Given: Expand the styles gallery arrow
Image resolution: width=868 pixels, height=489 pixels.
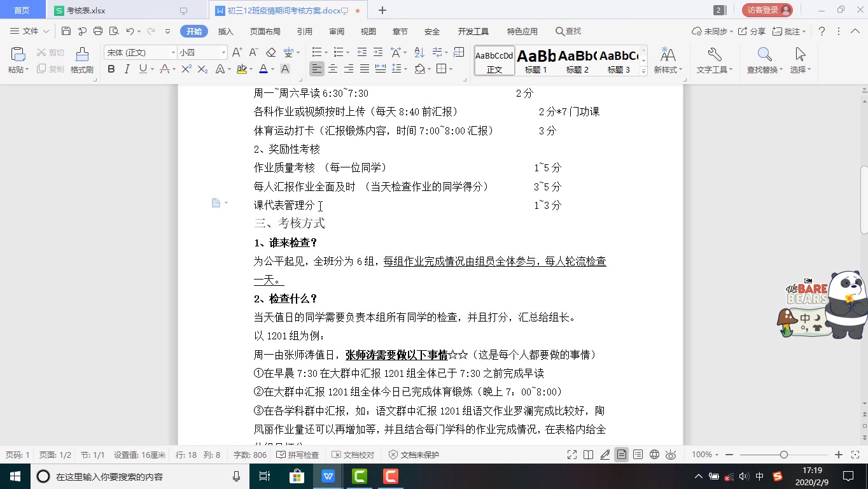Looking at the screenshot, I should click(643, 71).
